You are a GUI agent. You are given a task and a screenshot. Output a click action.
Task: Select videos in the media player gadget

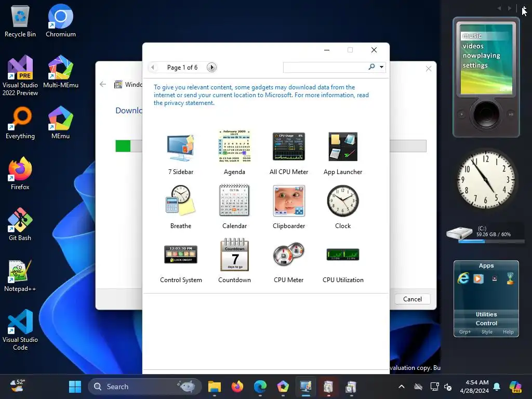[473, 46]
